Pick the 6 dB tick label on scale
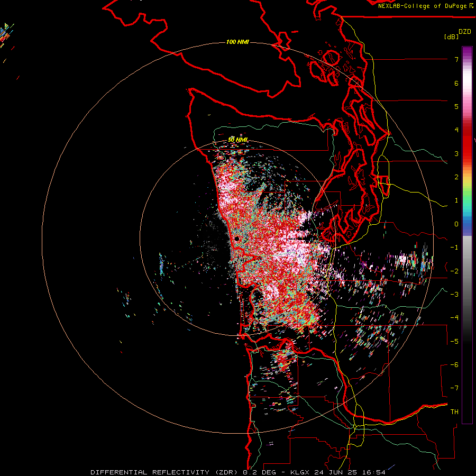Screen dimensions: 476x476 coord(456,83)
